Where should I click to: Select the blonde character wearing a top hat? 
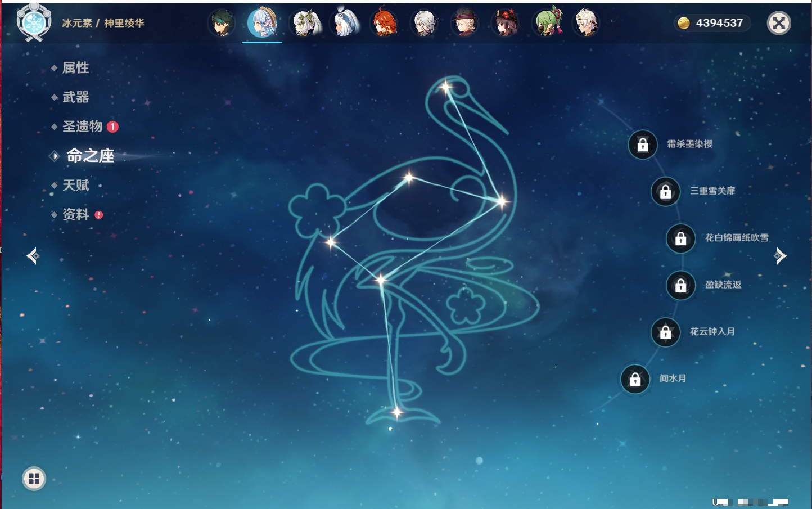(x=464, y=24)
